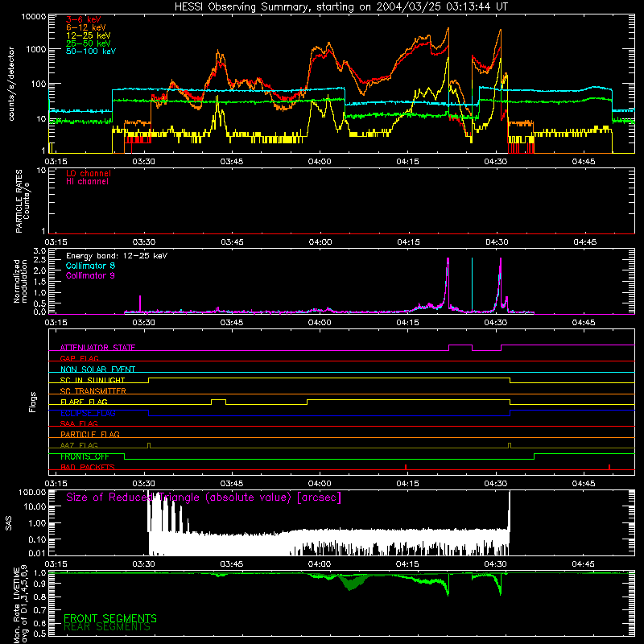
Task: Click the 'counts/s/detector' axis label
Action: click(x=11, y=84)
